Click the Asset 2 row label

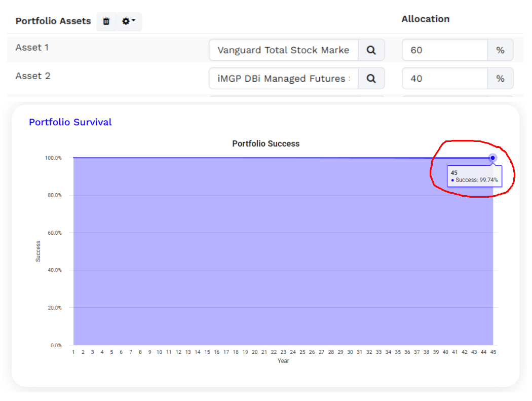tap(33, 76)
